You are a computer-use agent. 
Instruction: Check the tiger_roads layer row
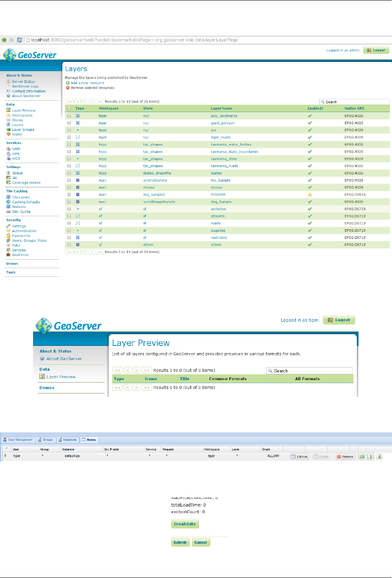coord(69,137)
